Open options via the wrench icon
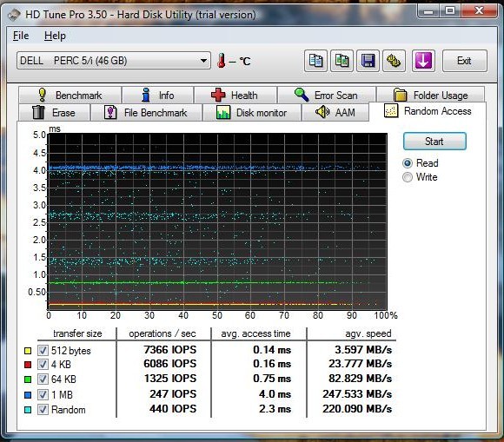The width and height of the screenshot is (504, 442). point(394,61)
